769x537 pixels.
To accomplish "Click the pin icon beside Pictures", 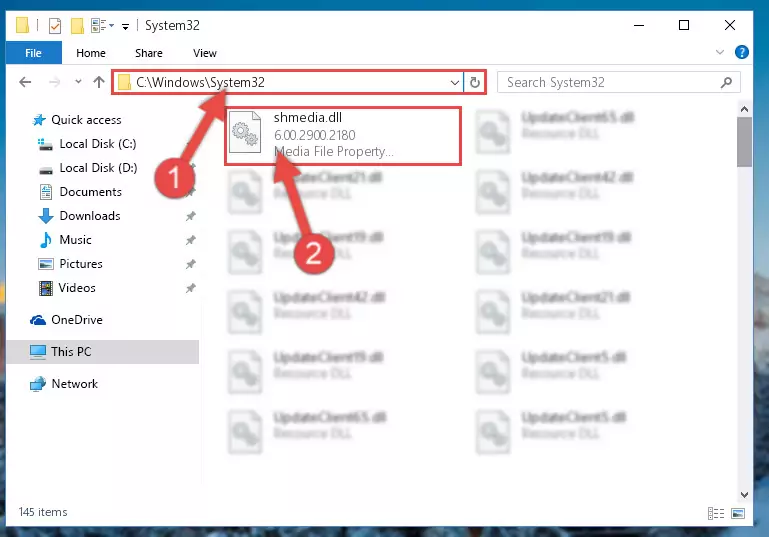I will point(190,264).
